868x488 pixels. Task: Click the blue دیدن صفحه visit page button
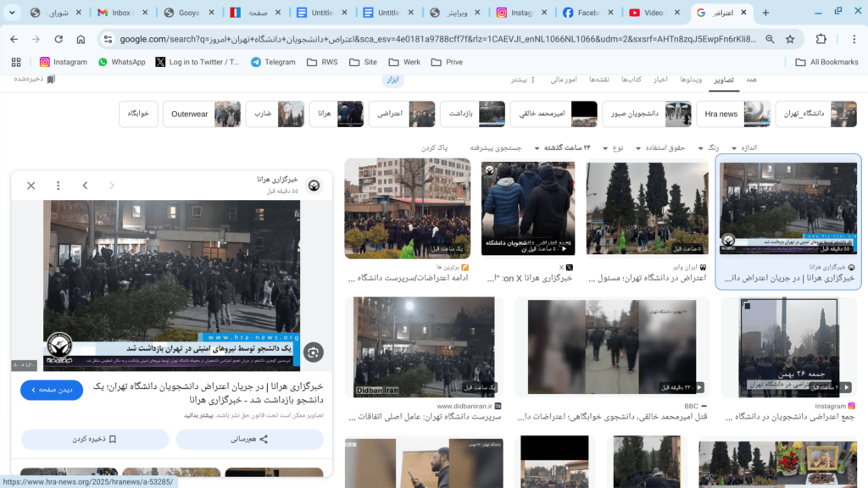pos(52,390)
